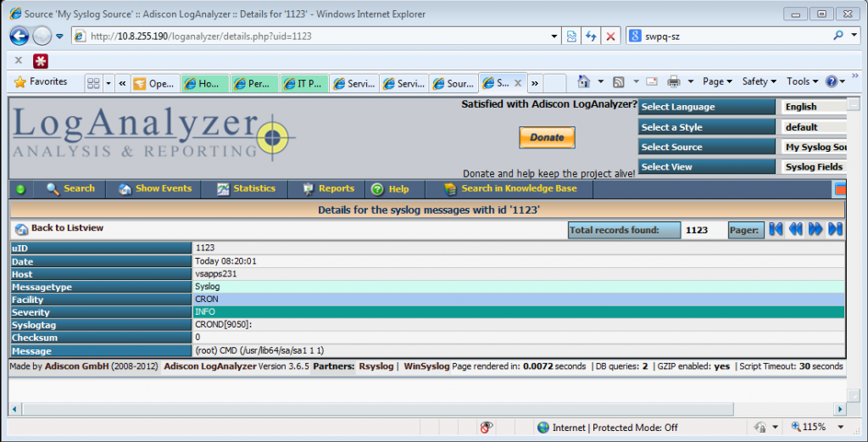Close the toolbar with the gray X
This screenshot has width=868, height=442.
point(19,60)
